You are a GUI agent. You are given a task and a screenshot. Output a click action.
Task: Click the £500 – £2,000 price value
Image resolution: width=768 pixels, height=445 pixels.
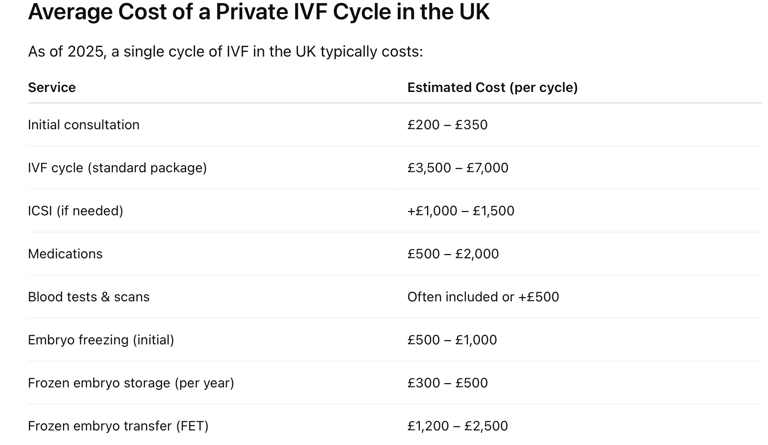pos(453,254)
